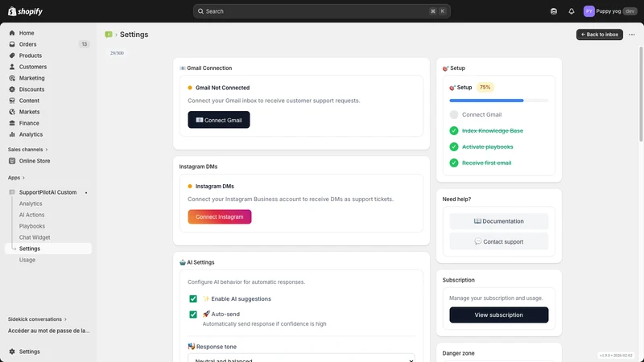
Task: Click the Shopify logo
Action: point(25,11)
